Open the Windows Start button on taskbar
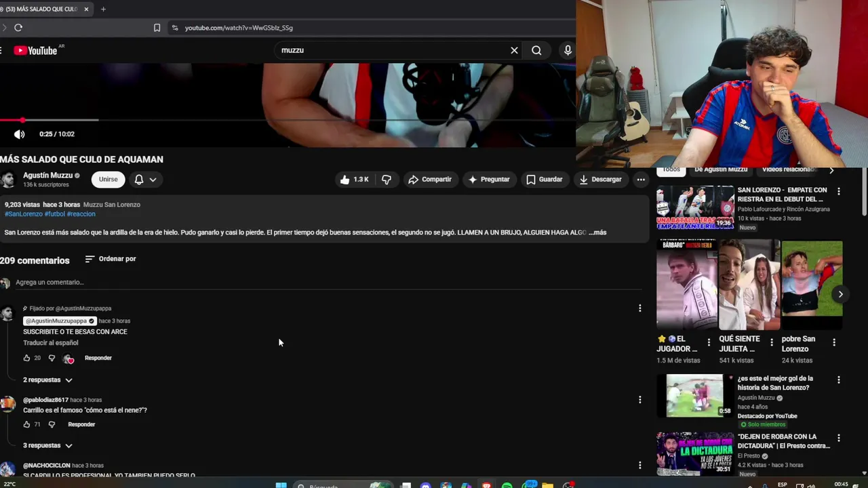868x488 pixels. [281, 485]
